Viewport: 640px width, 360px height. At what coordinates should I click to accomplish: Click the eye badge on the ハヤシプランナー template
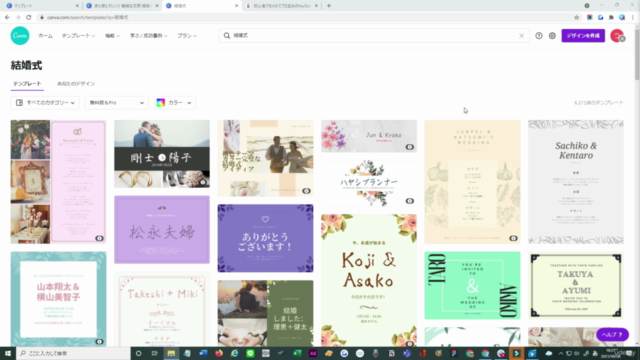410,201
